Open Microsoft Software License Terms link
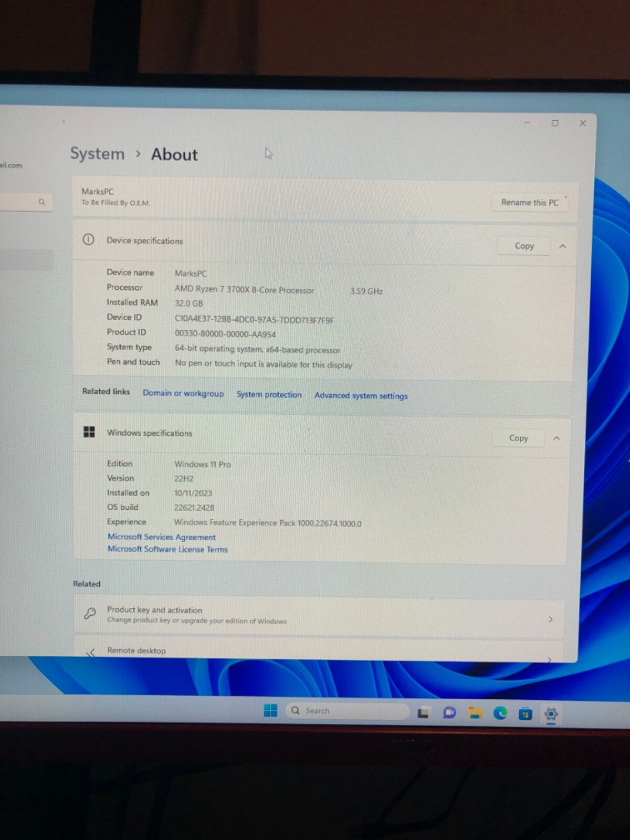 coord(167,549)
